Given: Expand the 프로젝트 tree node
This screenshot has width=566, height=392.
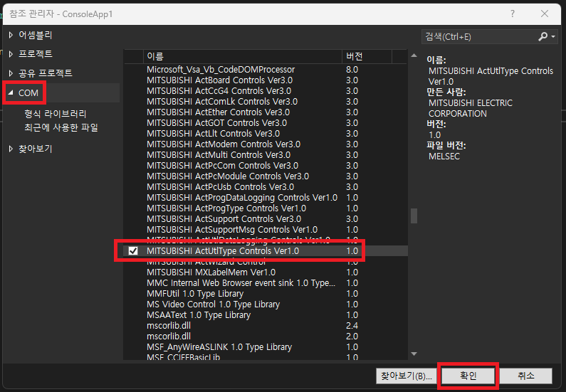Looking at the screenshot, I should pos(11,54).
